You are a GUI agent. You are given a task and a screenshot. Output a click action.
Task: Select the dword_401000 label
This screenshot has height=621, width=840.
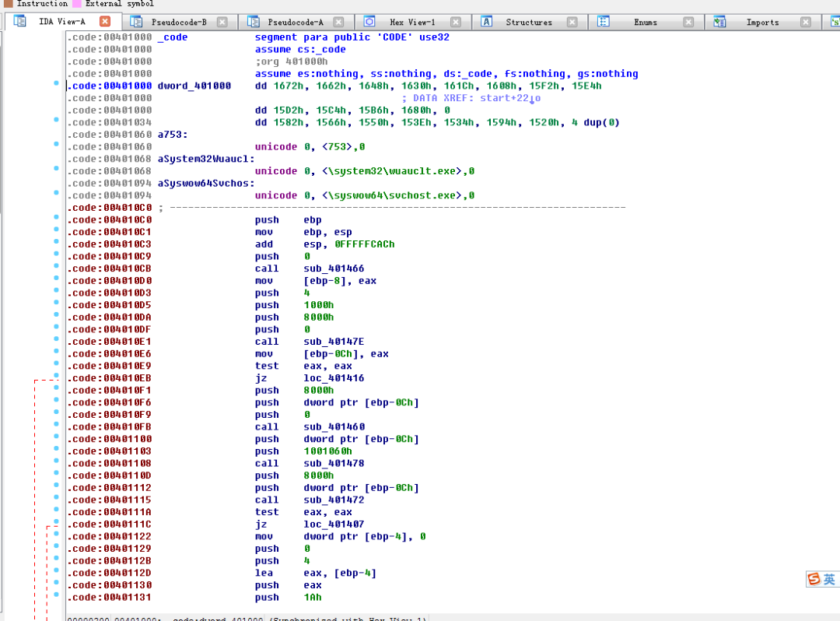point(194,86)
